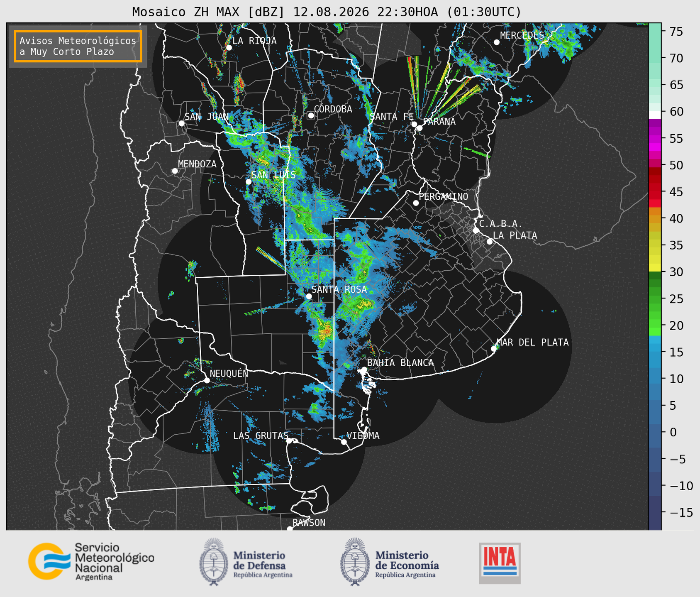Click the LAS GRUTAS city label
This screenshot has width=700, height=597.
[260, 436]
